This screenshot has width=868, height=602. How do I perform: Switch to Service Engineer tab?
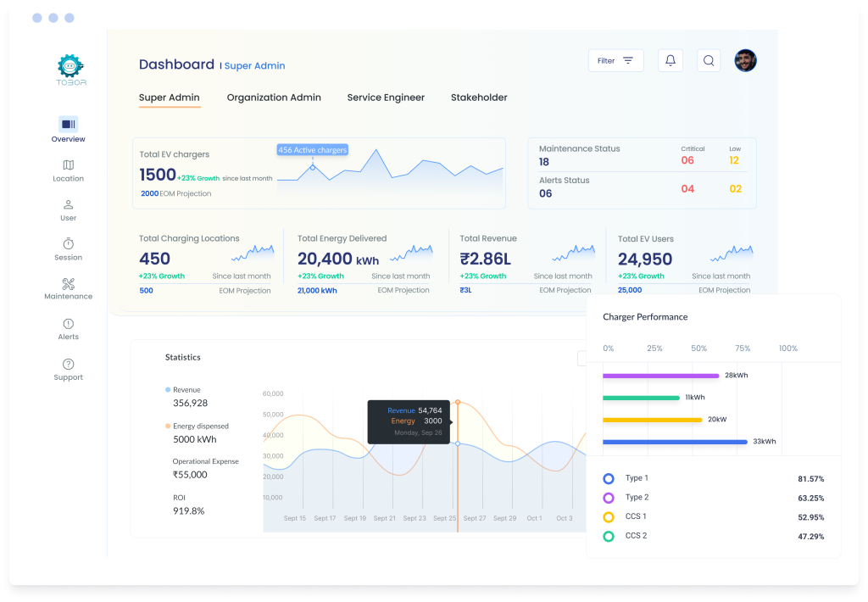[386, 98]
